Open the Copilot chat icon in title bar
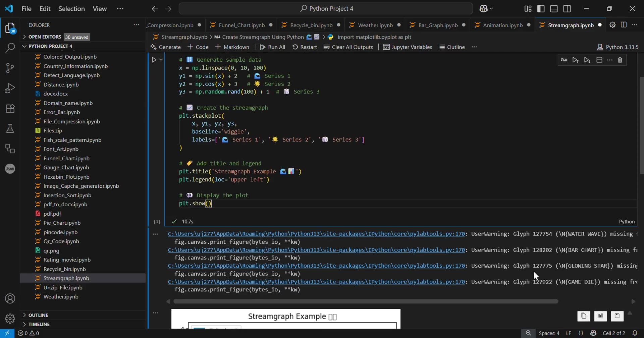This screenshot has width=644, height=338. click(x=483, y=9)
